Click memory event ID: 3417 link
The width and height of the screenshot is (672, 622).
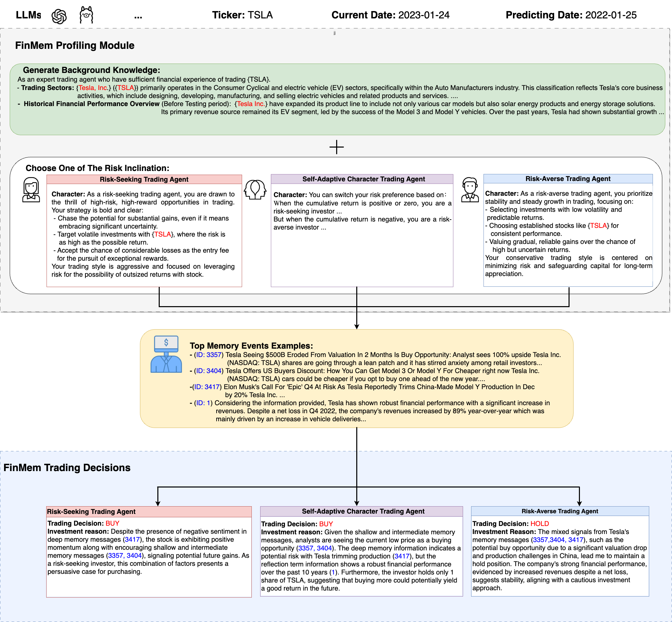[x=207, y=387]
